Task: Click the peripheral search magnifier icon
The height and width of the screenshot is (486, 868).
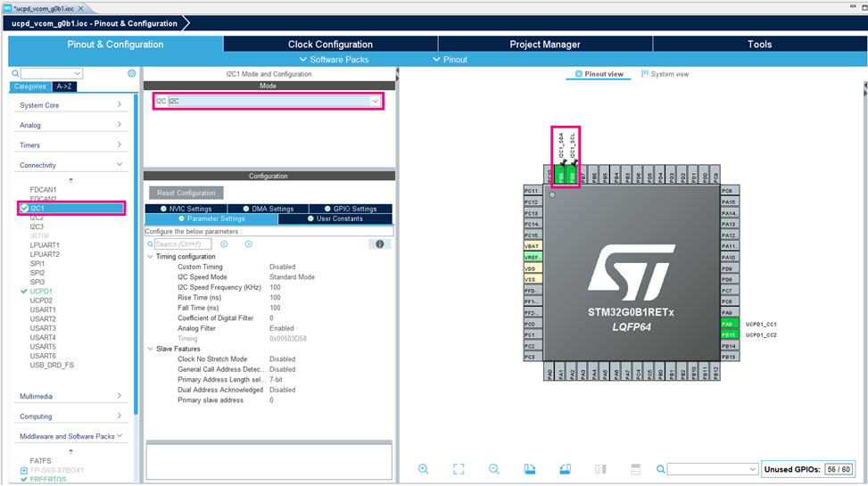Action: click(15, 74)
